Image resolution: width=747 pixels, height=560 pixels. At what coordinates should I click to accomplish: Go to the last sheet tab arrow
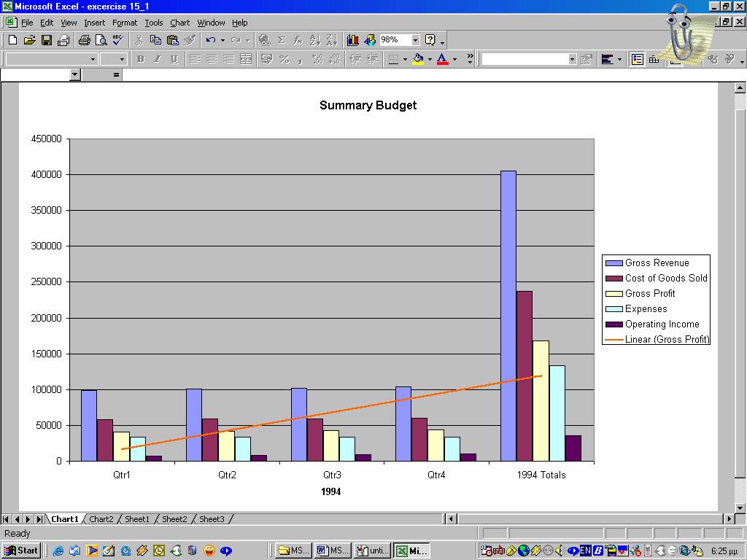40,519
